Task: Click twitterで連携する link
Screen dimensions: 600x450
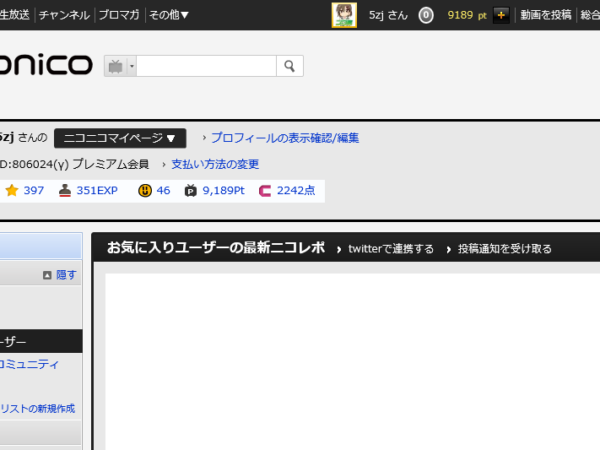Action: (391, 249)
